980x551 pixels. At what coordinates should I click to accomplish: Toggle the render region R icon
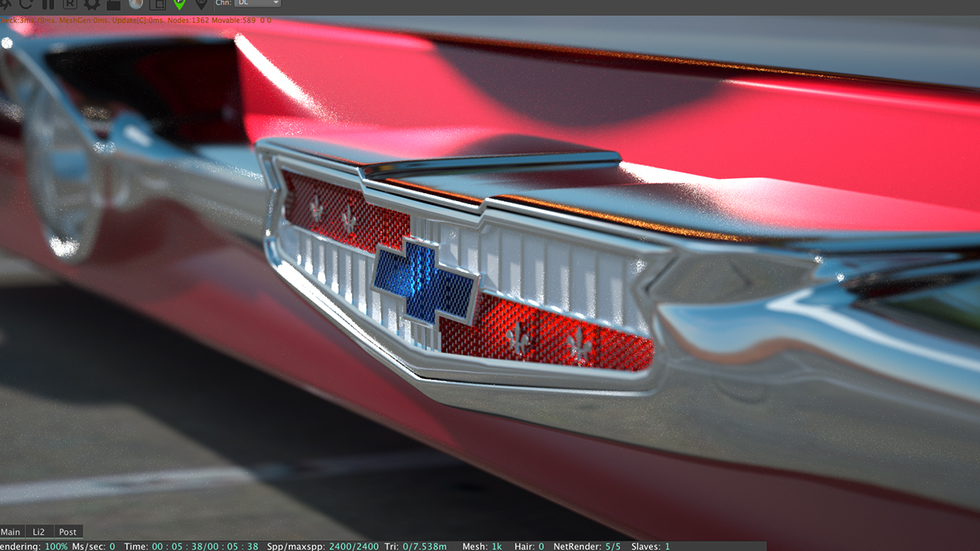coord(70,4)
